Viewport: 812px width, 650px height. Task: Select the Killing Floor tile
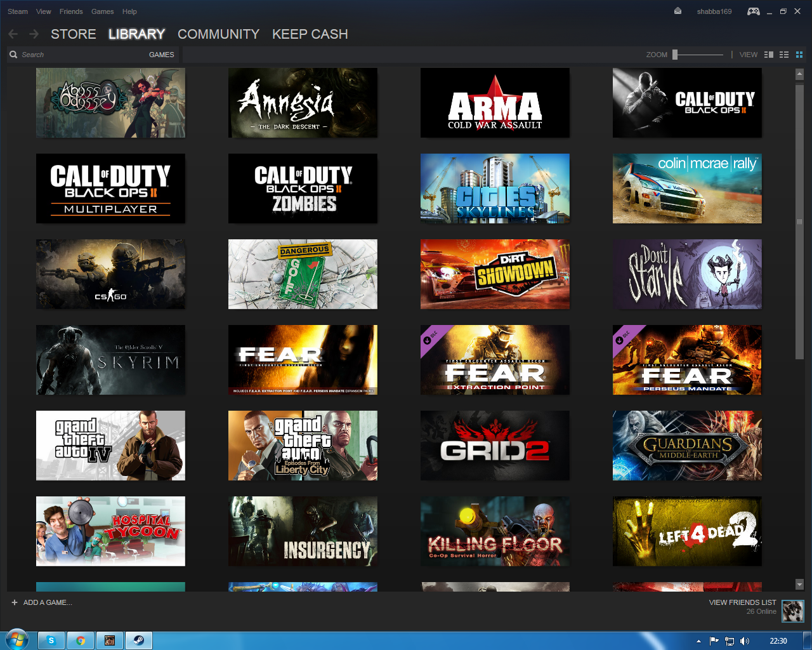point(495,531)
